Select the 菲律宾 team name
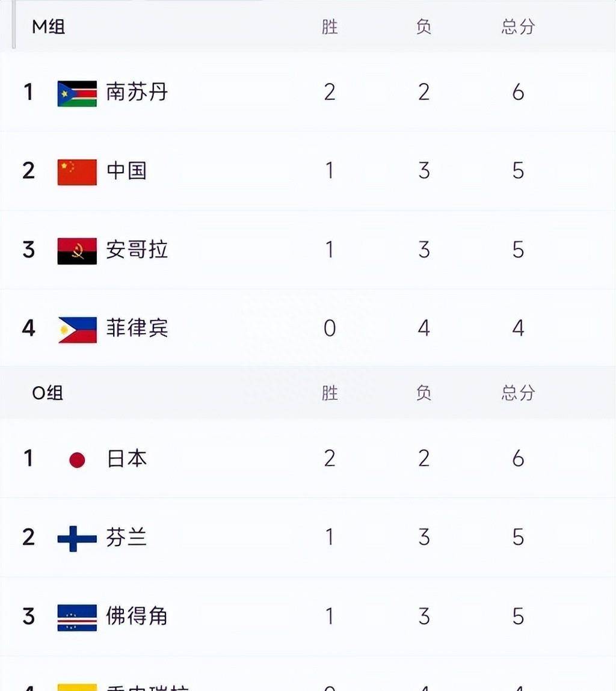The height and width of the screenshot is (691, 616). tap(137, 328)
